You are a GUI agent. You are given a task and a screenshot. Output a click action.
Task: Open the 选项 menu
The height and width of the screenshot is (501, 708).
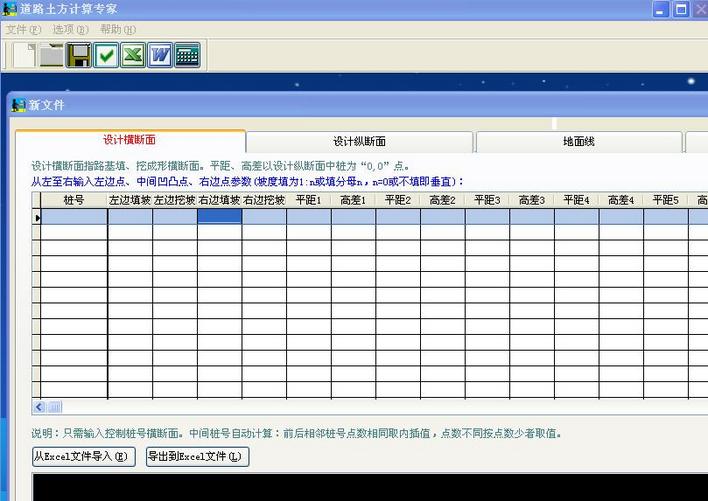(x=70, y=30)
